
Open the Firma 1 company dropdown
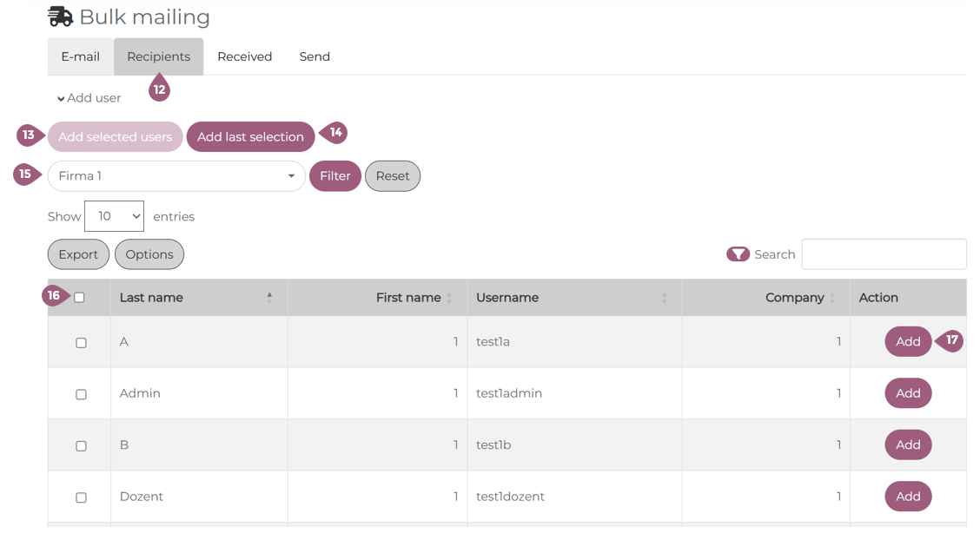point(176,176)
